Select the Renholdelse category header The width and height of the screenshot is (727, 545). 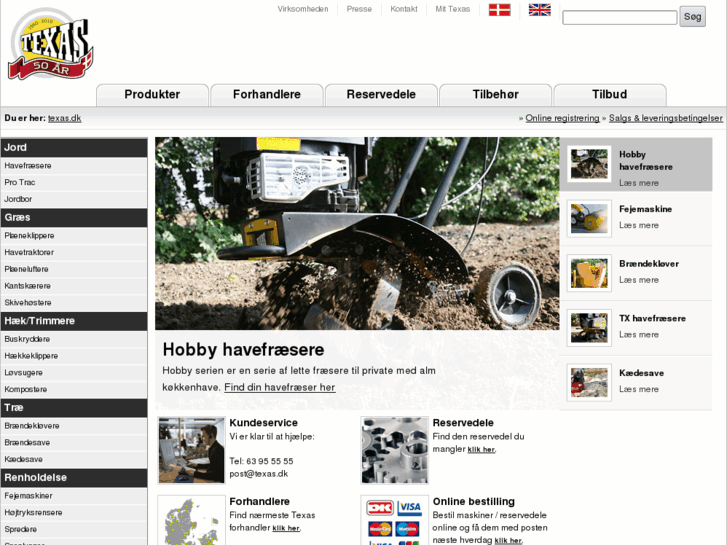pyautogui.click(x=74, y=478)
